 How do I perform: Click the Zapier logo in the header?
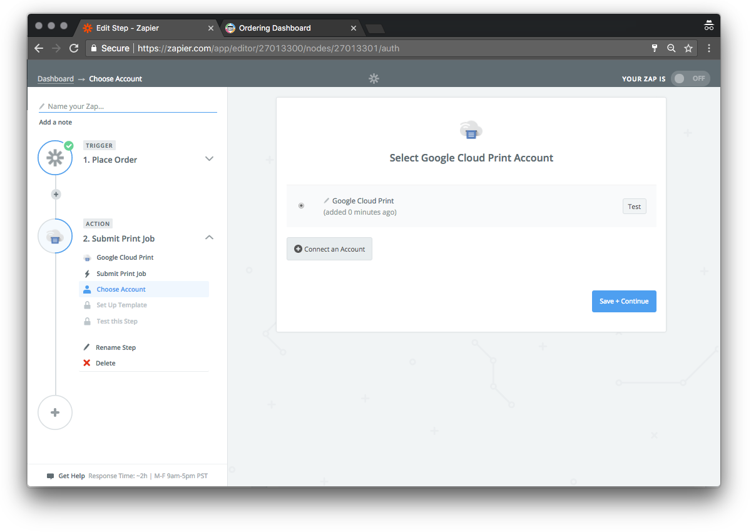[x=374, y=79]
